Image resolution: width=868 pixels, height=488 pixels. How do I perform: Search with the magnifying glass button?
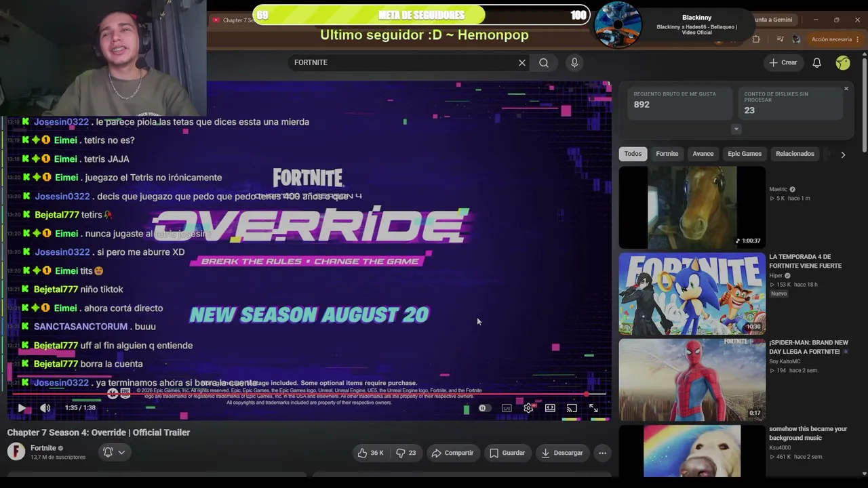pos(544,62)
